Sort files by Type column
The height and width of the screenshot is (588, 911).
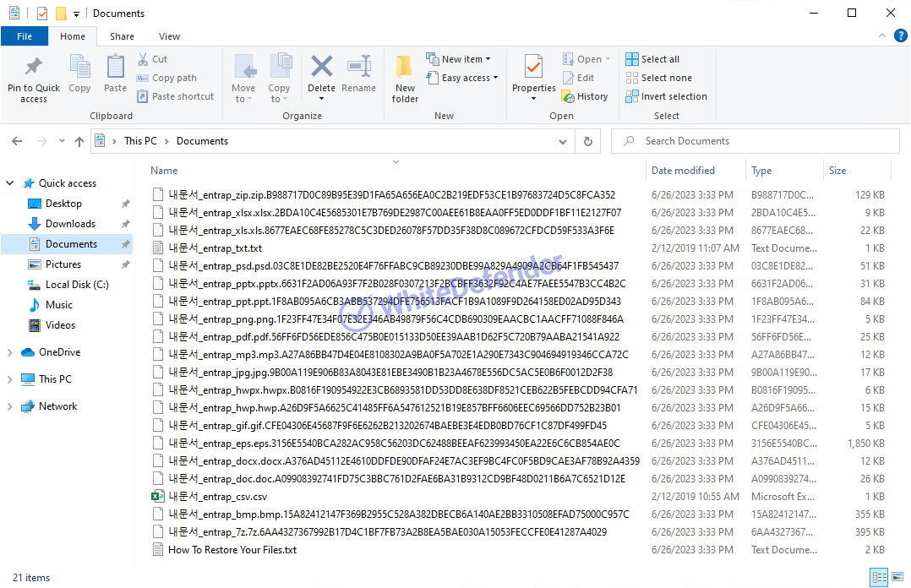click(784, 171)
